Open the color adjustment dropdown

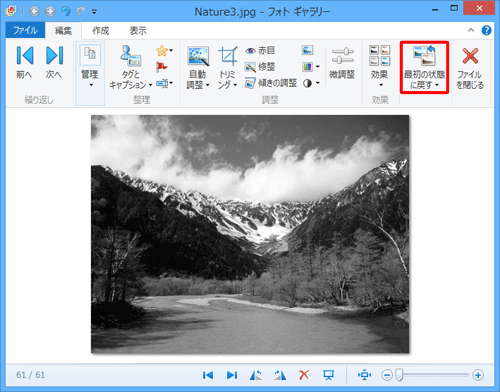[x=311, y=67]
